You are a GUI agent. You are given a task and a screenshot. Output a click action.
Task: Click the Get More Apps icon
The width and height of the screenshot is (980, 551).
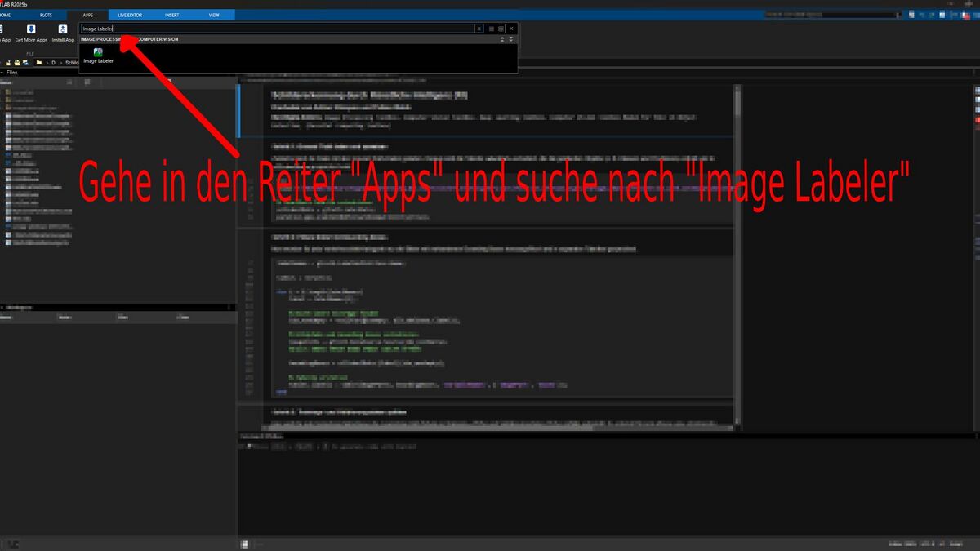(x=31, y=33)
